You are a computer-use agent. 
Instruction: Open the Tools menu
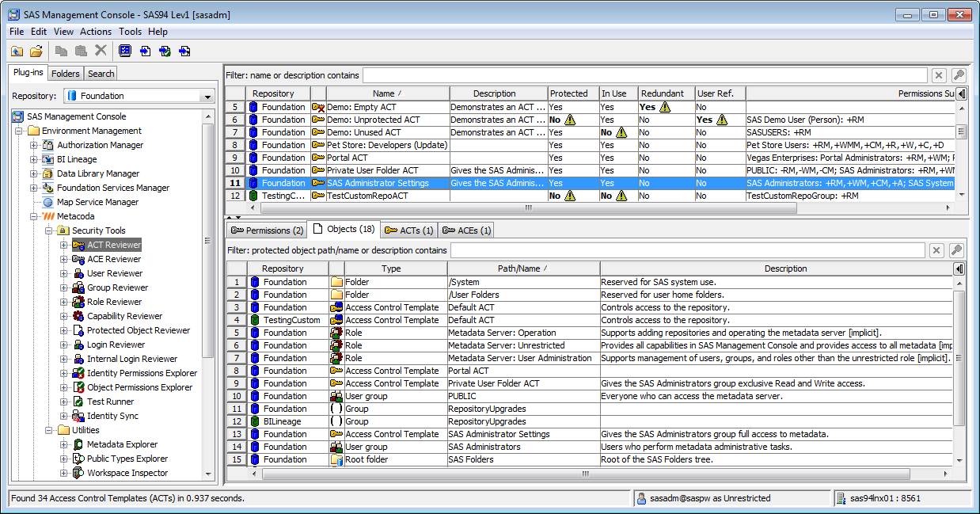click(130, 32)
